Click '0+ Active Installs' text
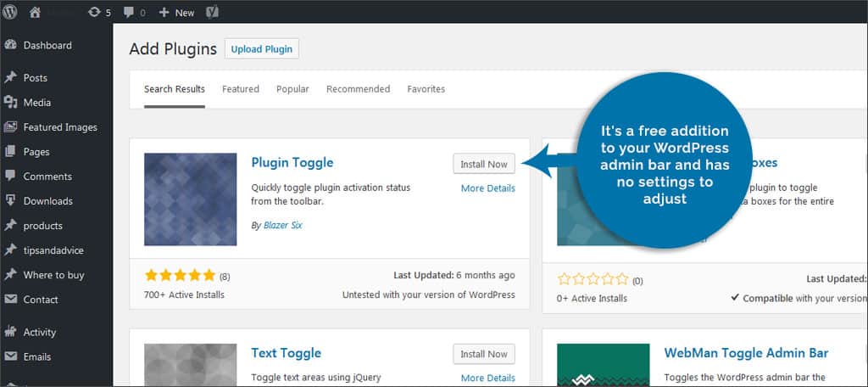868x387 pixels. click(x=592, y=298)
